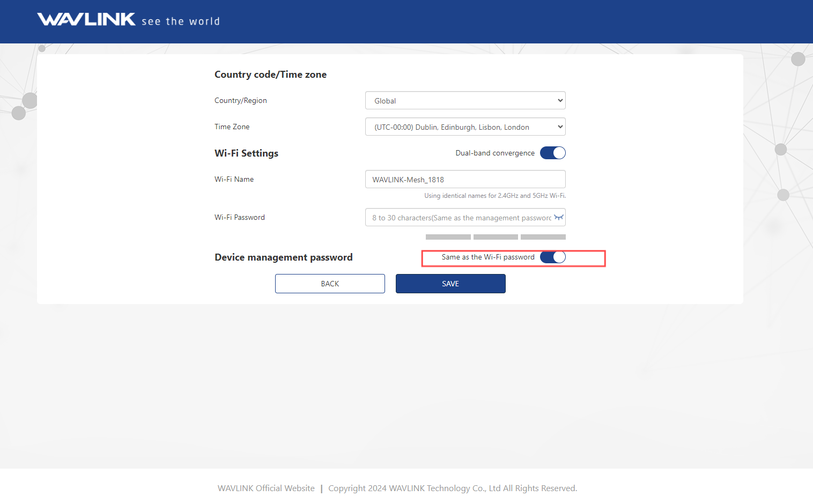Disable the Dual-band convergence switch

click(x=552, y=153)
